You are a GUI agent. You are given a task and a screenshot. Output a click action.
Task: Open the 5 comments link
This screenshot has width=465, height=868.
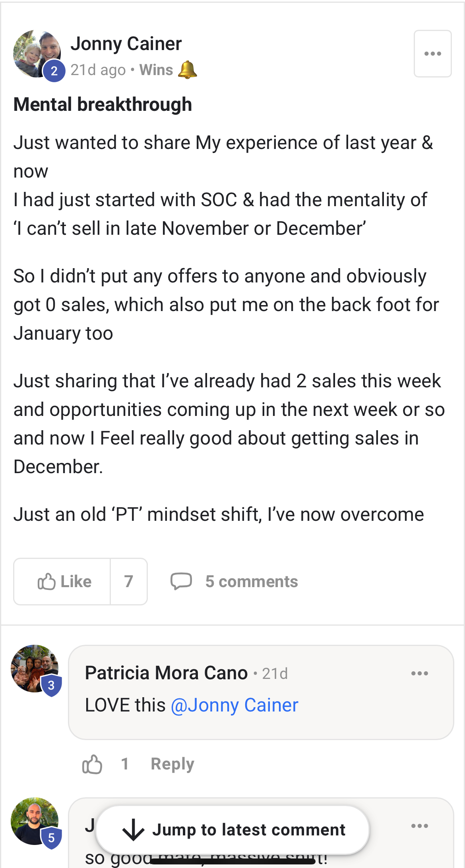click(251, 582)
